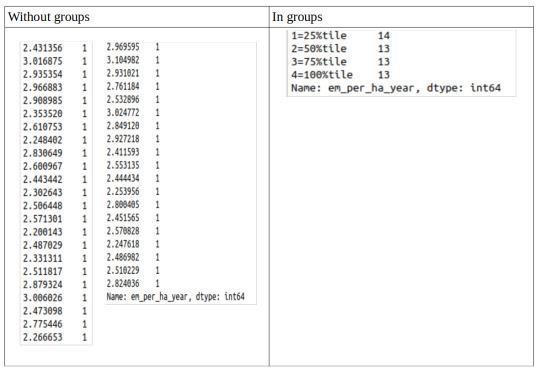Click the value 2.486982
Image resolution: width=540 pixels, height=369 pixels.
click(123, 257)
